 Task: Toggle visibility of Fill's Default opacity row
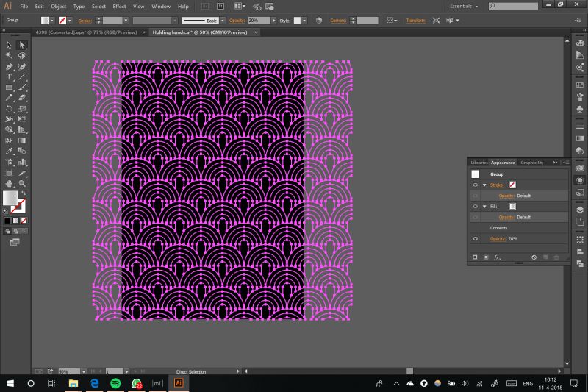(x=475, y=217)
